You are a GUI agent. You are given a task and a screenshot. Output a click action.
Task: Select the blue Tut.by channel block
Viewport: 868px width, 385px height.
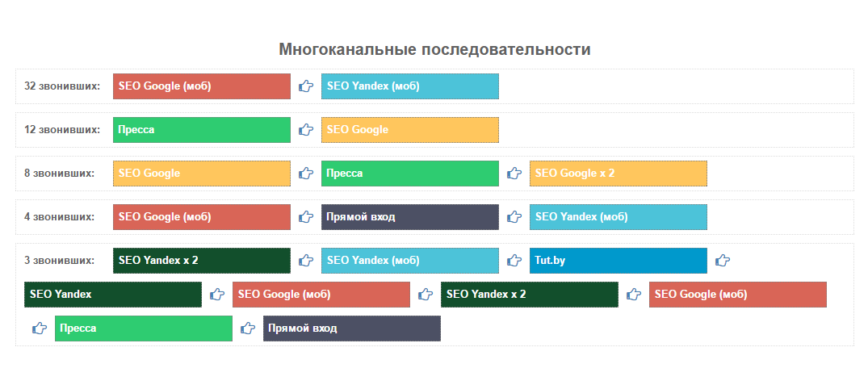point(618,261)
